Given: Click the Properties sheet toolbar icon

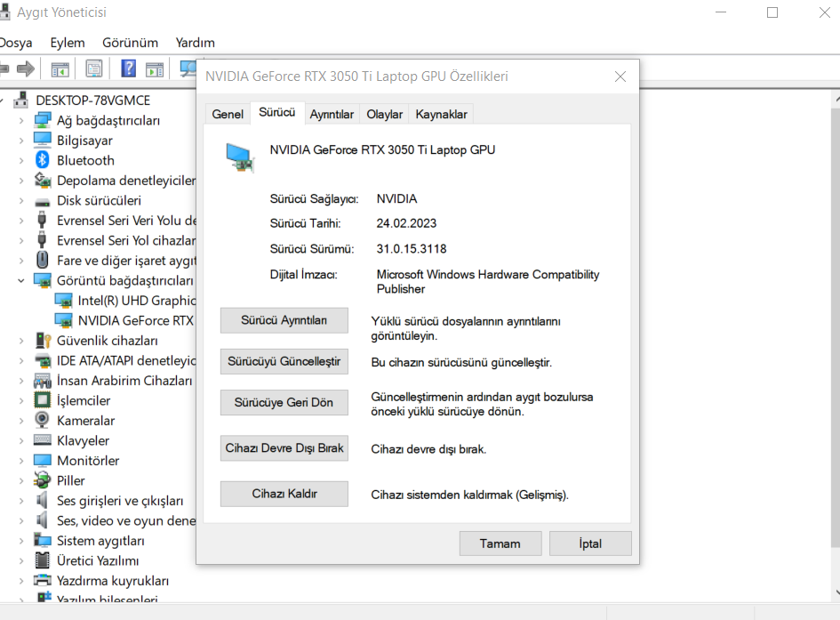Looking at the screenshot, I should tap(93, 68).
